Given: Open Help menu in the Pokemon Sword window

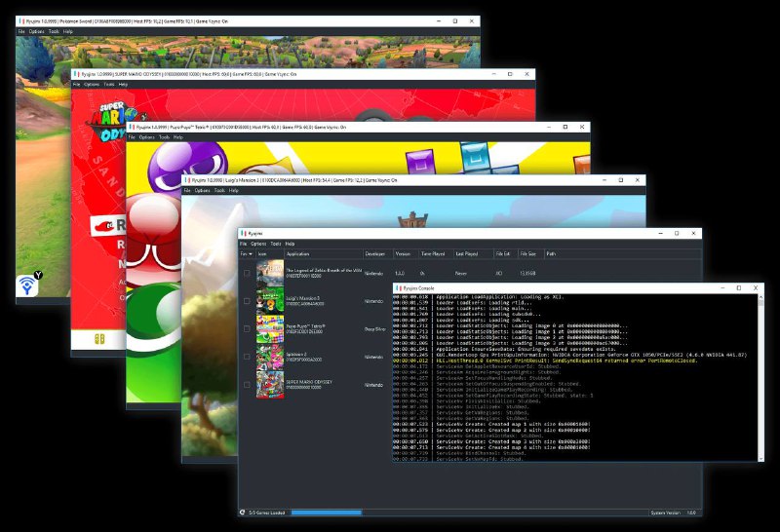Looking at the screenshot, I should pos(68,31).
